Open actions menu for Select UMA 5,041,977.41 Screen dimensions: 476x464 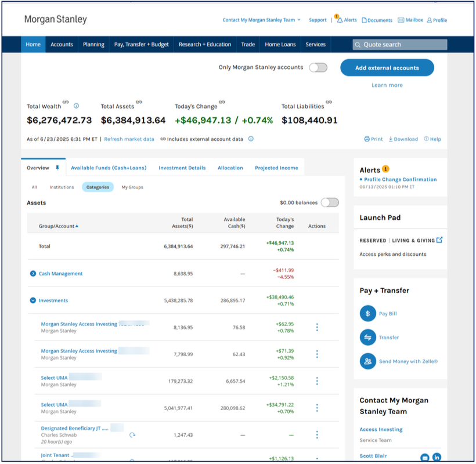click(x=317, y=408)
